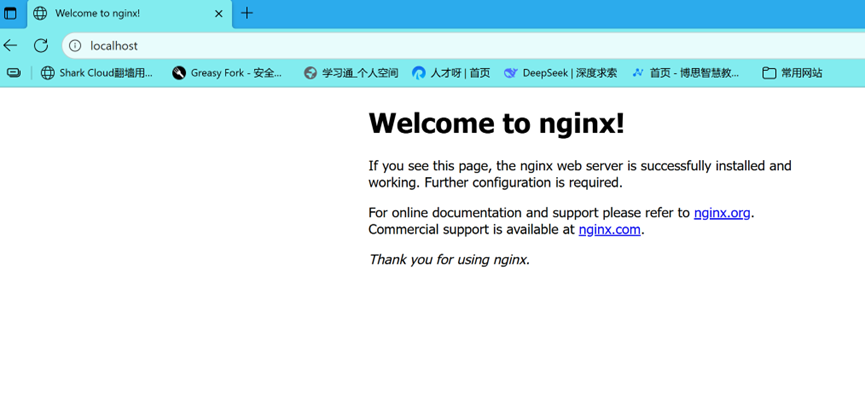865x419 pixels.
Task: Open the Greasy Fork bookmark
Action: click(227, 73)
